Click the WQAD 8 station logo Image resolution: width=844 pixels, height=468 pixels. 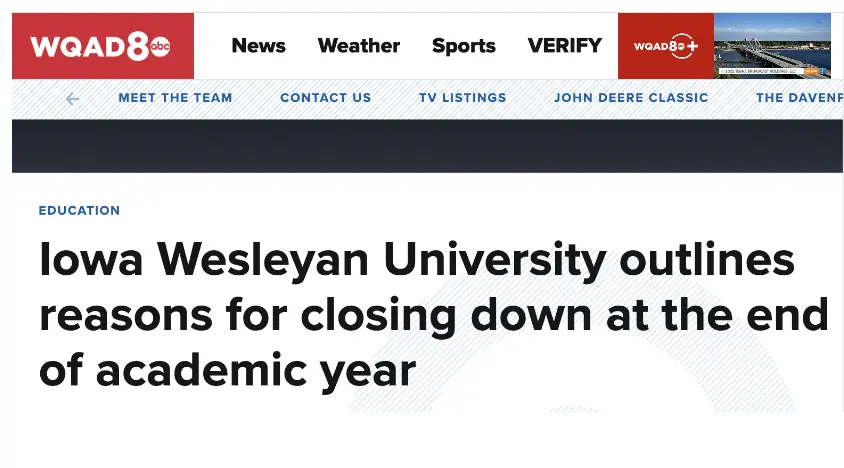point(92,46)
